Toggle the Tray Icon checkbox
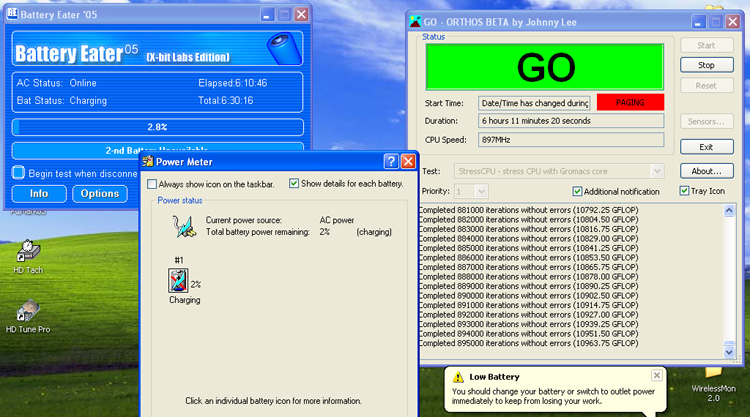The image size is (750, 417). (x=684, y=191)
